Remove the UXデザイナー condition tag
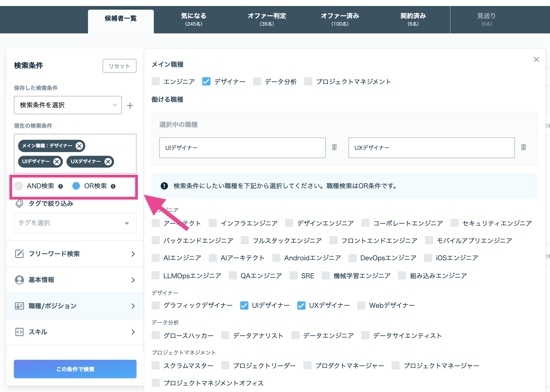This screenshot has height=392, width=550. (108, 161)
